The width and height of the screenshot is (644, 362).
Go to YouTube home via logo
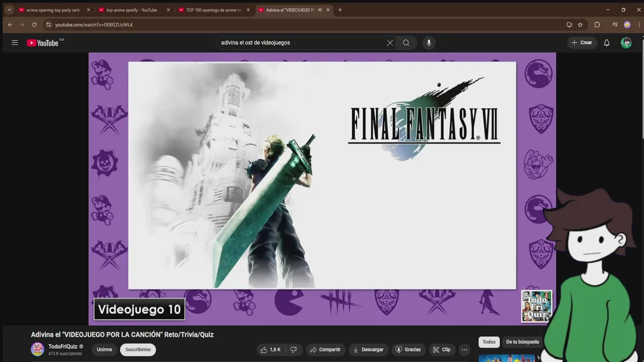coord(43,43)
